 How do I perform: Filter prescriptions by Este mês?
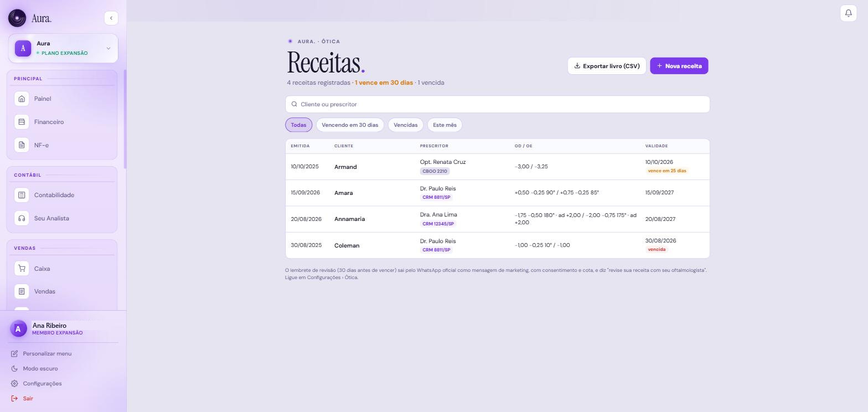[x=445, y=125]
